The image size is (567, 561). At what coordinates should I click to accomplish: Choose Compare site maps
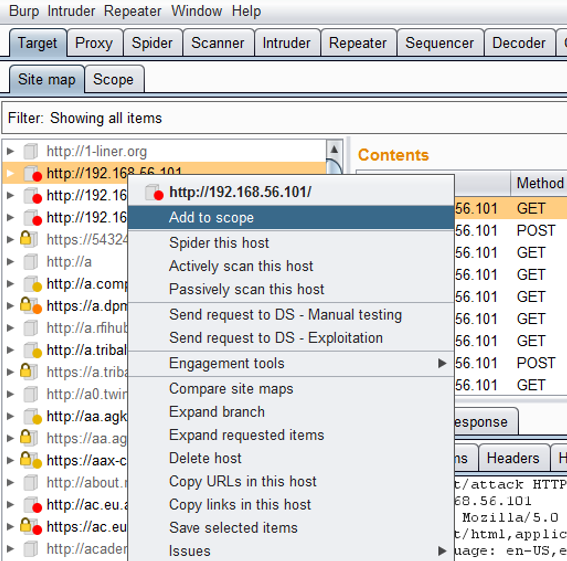(x=291, y=388)
